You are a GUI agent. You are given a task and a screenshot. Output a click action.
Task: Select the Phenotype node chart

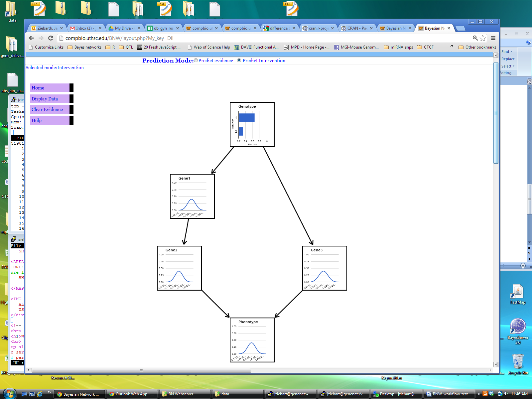tap(252, 340)
